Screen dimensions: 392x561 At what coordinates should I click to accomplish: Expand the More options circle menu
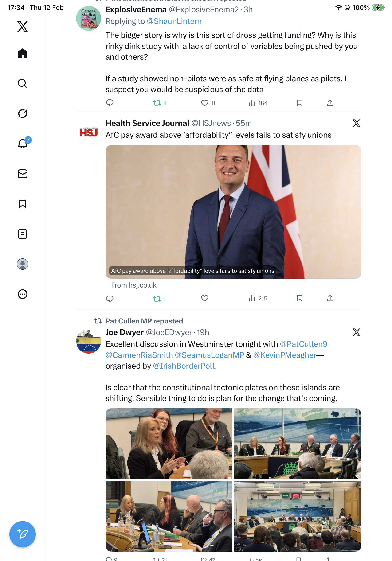(x=23, y=294)
